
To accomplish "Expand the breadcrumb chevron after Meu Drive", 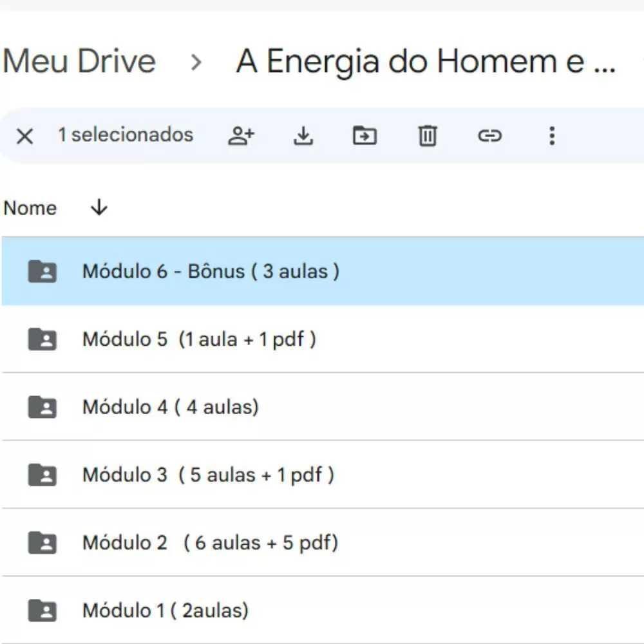I will tap(196, 62).
